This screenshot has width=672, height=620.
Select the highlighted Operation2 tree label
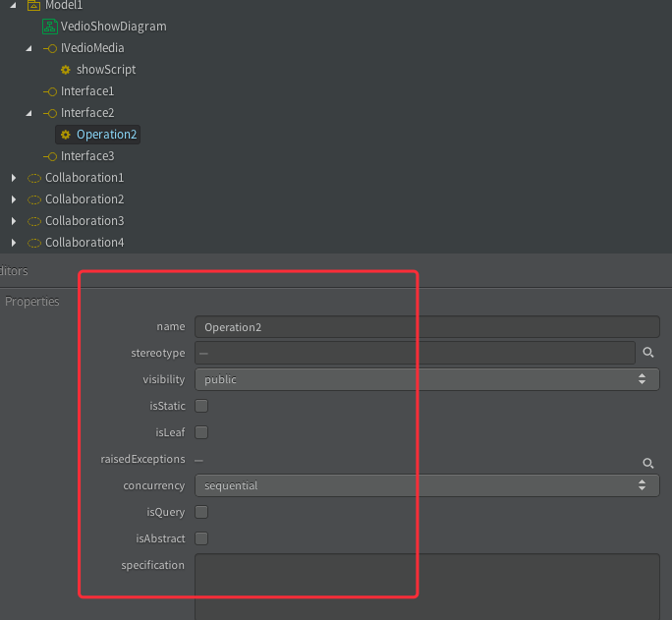point(106,135)
